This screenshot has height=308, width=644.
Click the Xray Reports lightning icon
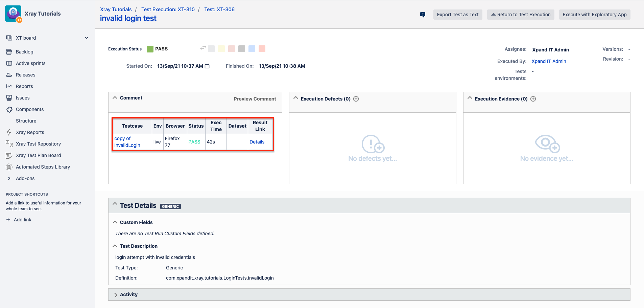point(9,132)
